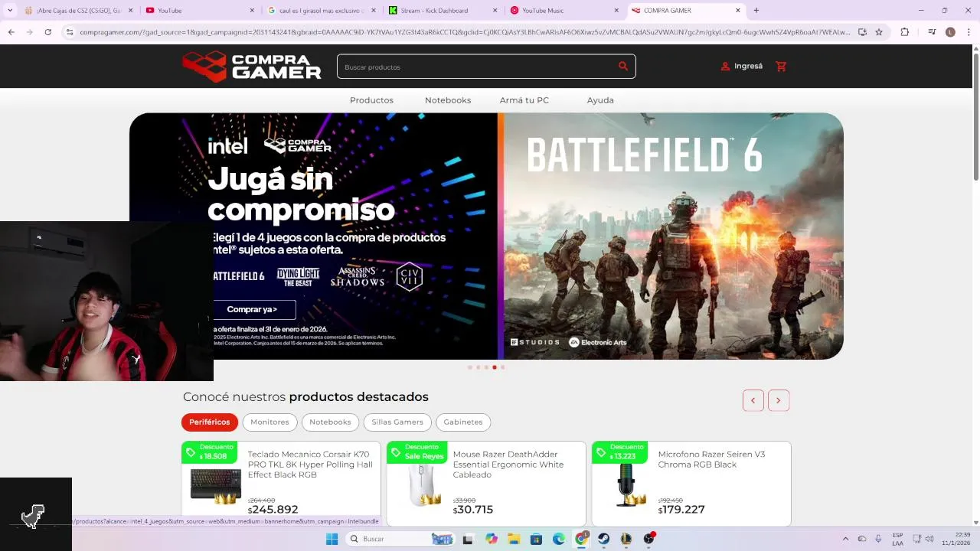Open the browser extensions puzzle icon

[905, 32]
